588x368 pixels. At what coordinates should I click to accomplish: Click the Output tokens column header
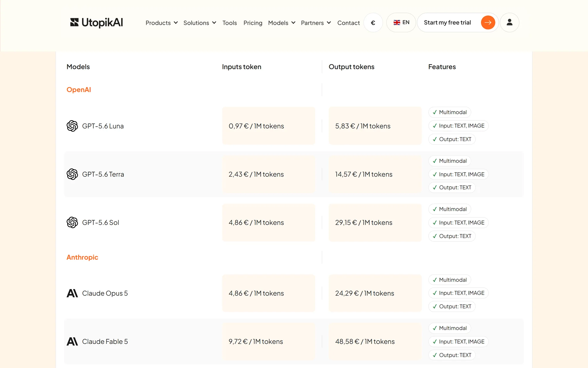point(352,67)
